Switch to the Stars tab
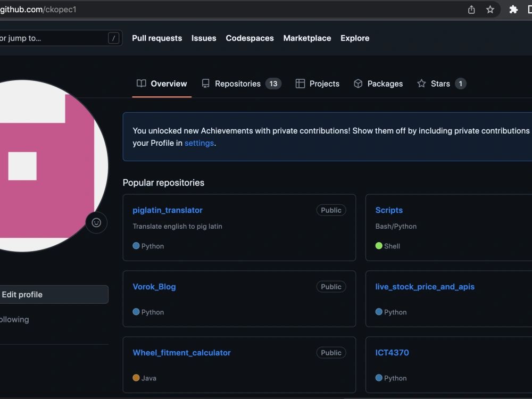This screenshot has height=399, width=532. coord(442,84)
